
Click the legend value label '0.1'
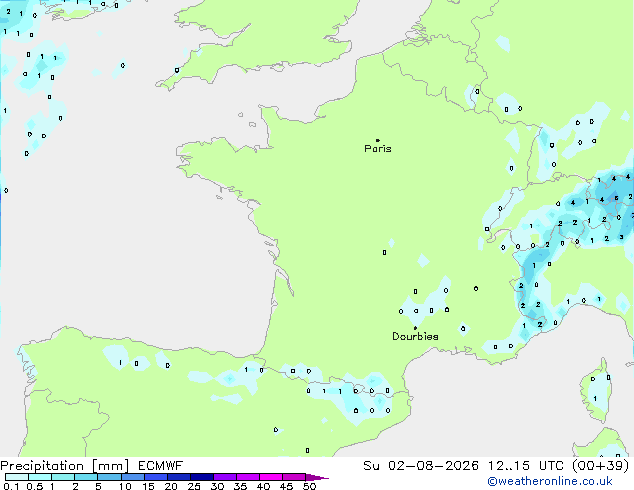[x=11, y=486]
